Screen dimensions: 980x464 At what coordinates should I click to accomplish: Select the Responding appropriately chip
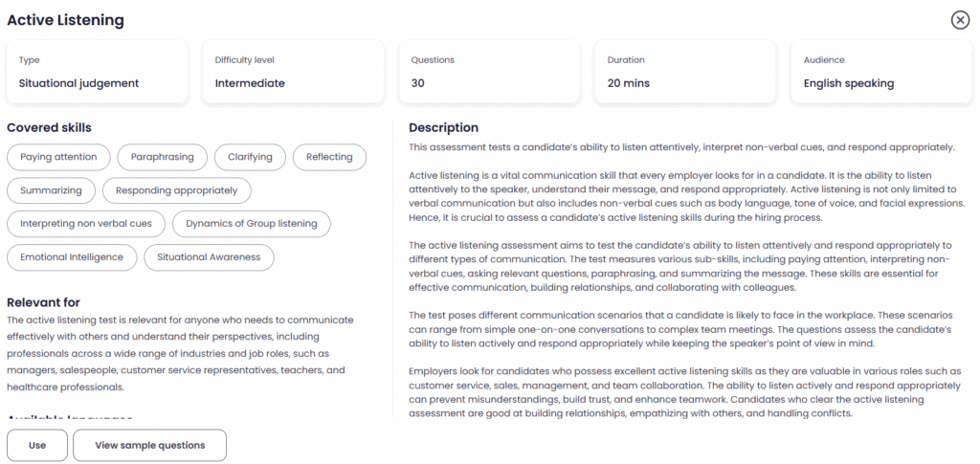point(177,190)
